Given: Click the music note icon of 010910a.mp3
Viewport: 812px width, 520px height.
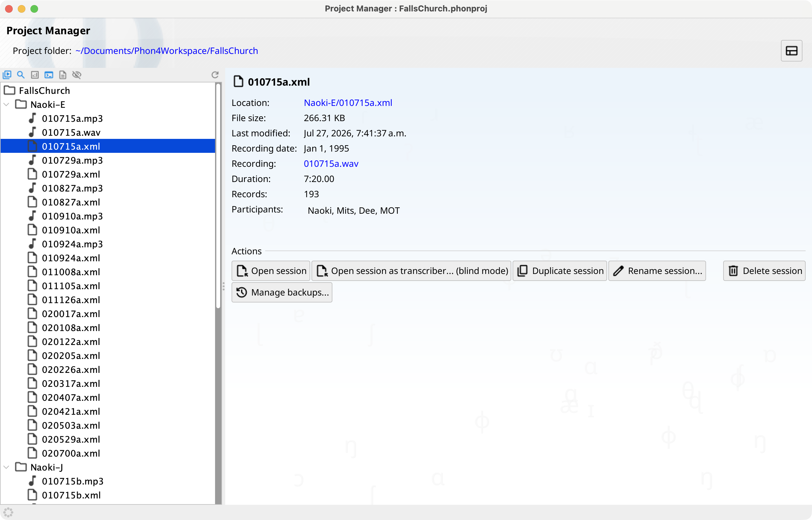Looking at the screenshot, I should coord(32,216).
